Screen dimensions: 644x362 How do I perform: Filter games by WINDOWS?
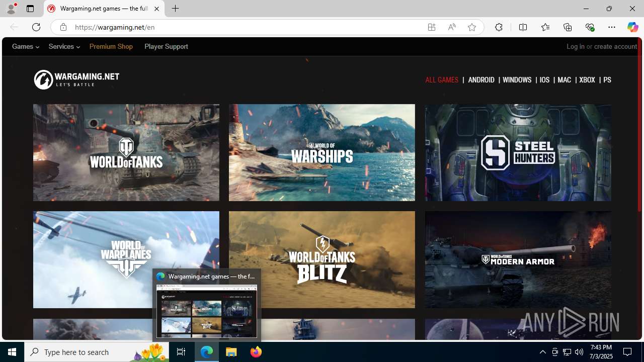tap(517, 80)
